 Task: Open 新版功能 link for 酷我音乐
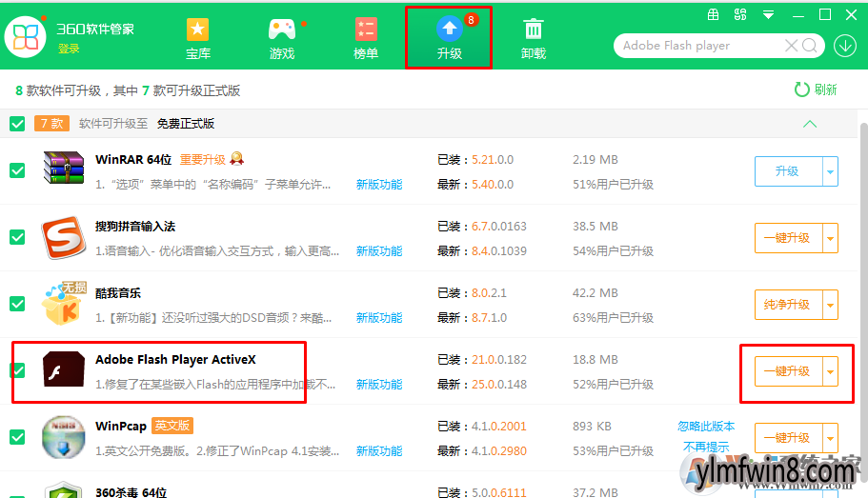(379, 318)
